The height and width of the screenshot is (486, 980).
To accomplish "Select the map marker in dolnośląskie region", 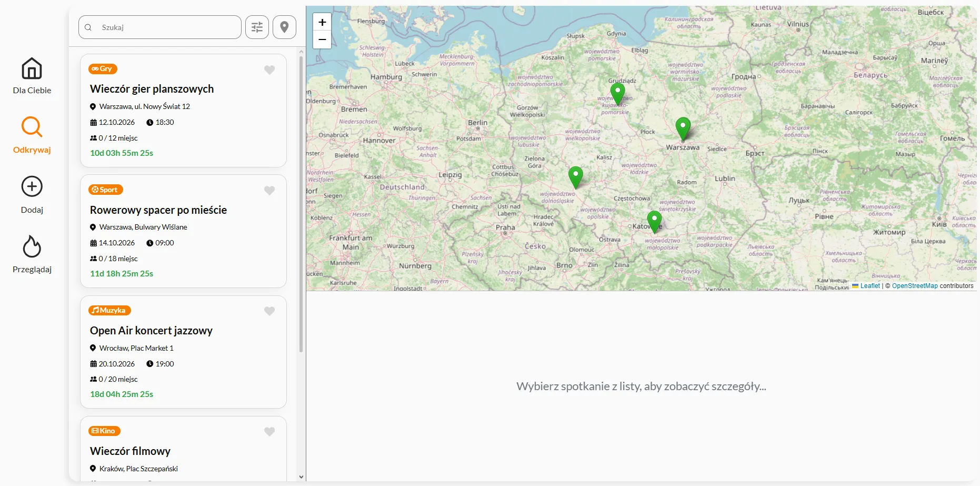I will click(576, 177).
